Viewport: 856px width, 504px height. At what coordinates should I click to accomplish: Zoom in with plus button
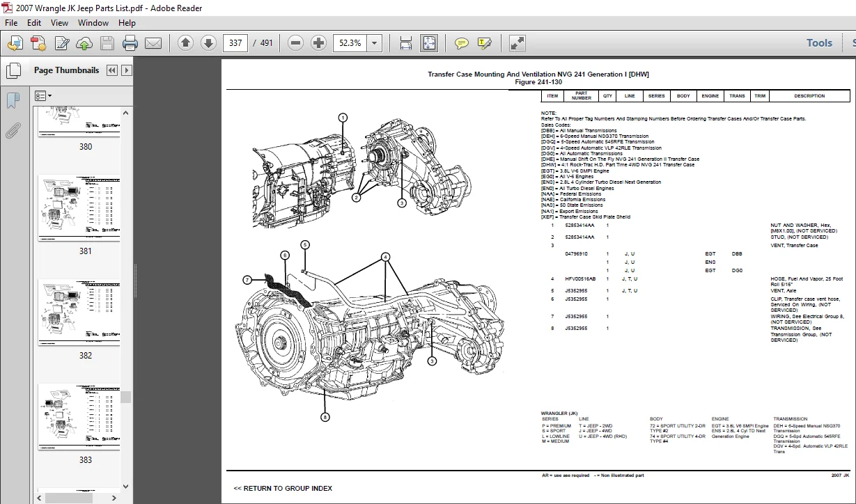point(318,43)
